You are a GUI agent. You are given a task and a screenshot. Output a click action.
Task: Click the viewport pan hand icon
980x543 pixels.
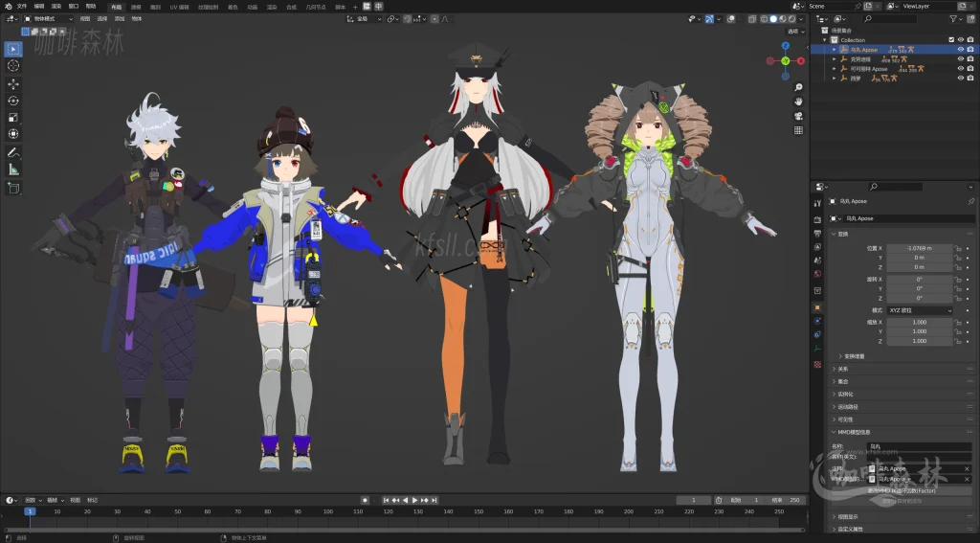(798, 102)
